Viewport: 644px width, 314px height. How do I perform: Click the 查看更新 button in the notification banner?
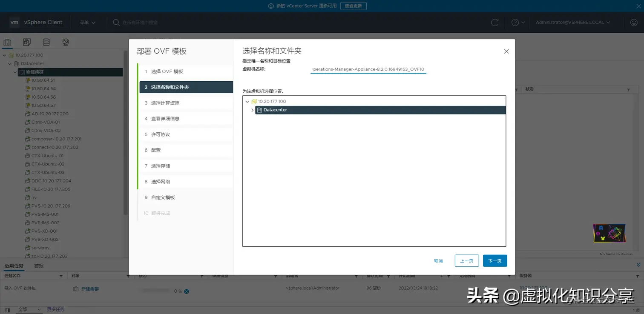[353, 6]
